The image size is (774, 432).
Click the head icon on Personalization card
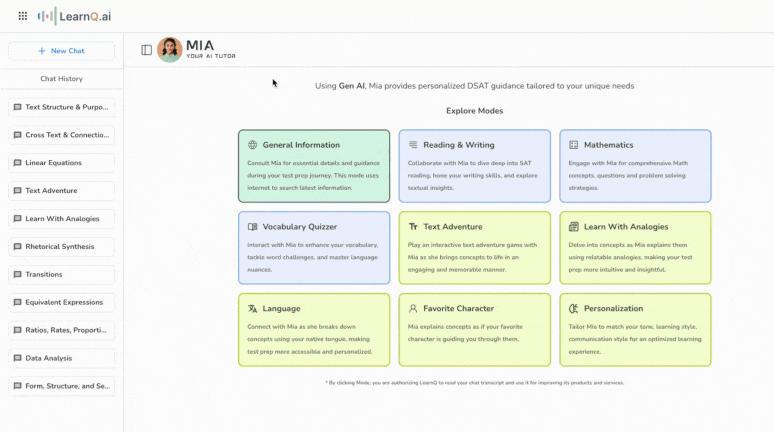[574, 309]
